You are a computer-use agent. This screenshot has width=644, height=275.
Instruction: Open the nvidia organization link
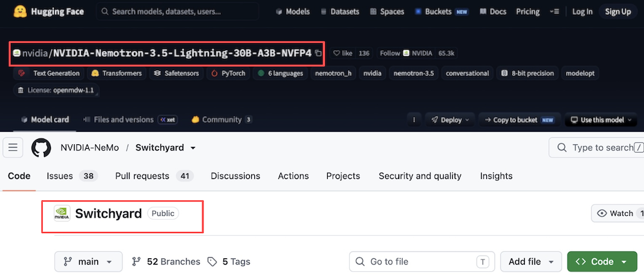tap(35, 53)
